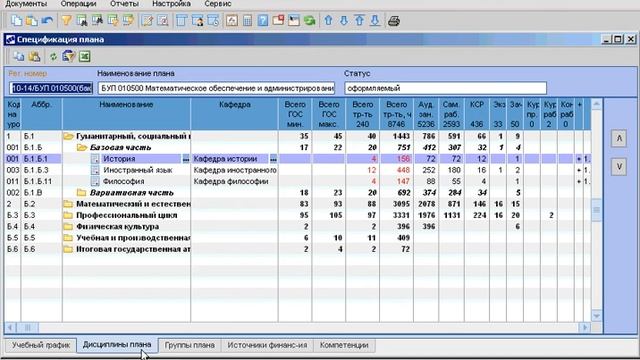
Task: Open the Отчеты menu
Action: tap(124, 4)
